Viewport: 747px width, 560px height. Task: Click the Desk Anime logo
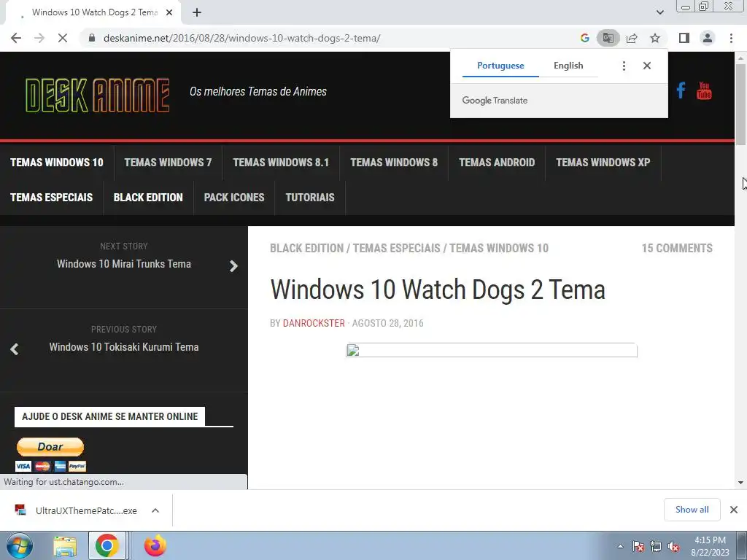(x=97, y=96)
